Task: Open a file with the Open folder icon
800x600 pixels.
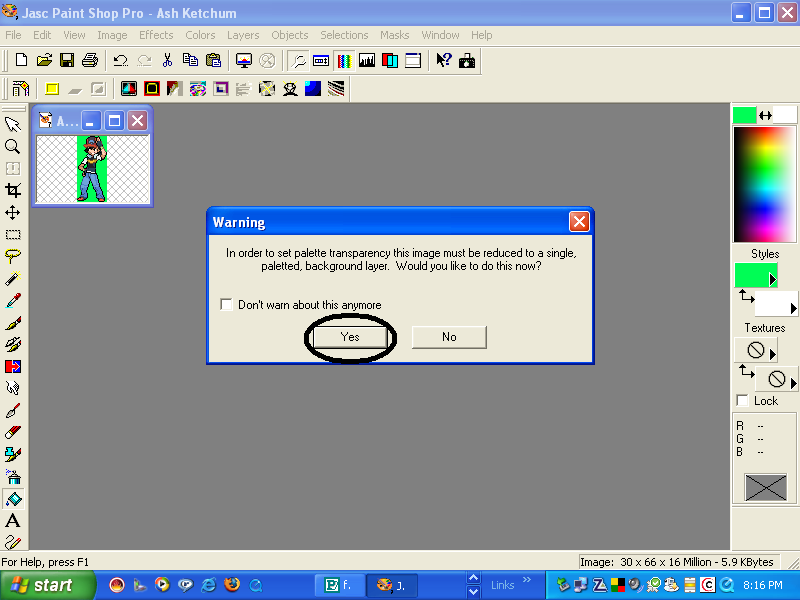Action: [44, 60]
